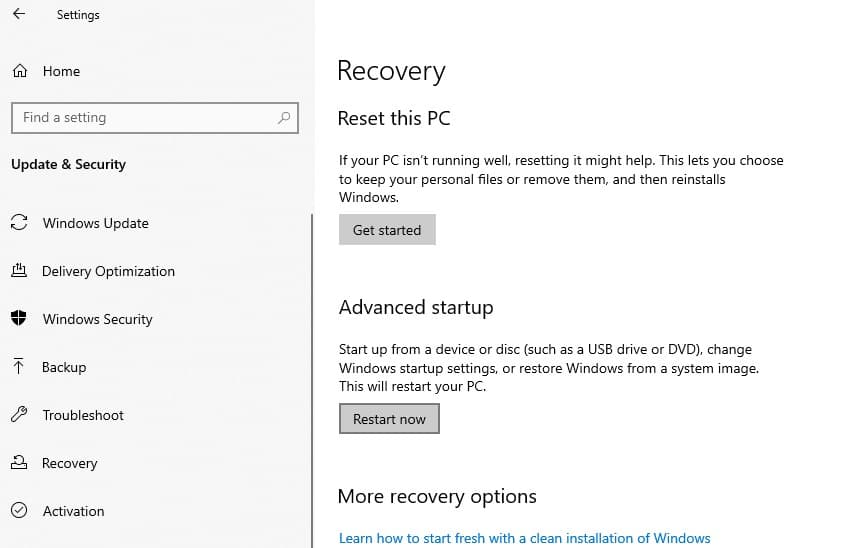Open the Backup settings page
Image resolution: width=859 pixels, height=548 pixels.
[x=64, y=367]
